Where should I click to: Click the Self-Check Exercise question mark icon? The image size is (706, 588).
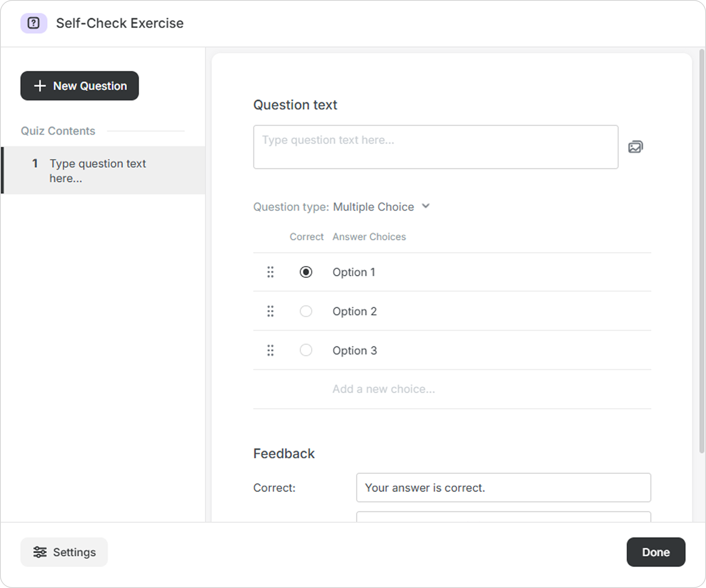pos(34,23)
